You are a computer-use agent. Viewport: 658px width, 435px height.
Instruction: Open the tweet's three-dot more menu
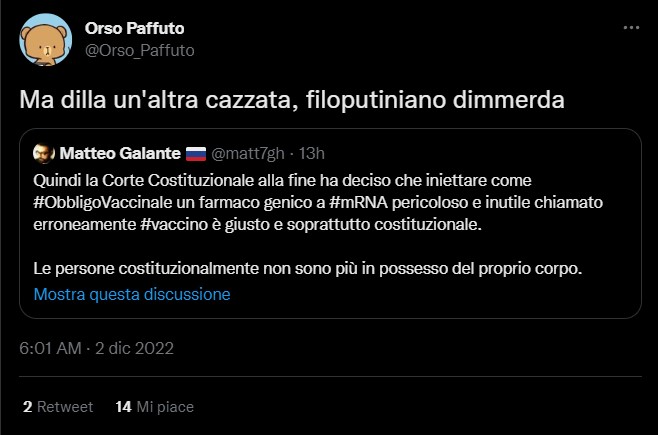pyautogui.click(x=631, y=29)
